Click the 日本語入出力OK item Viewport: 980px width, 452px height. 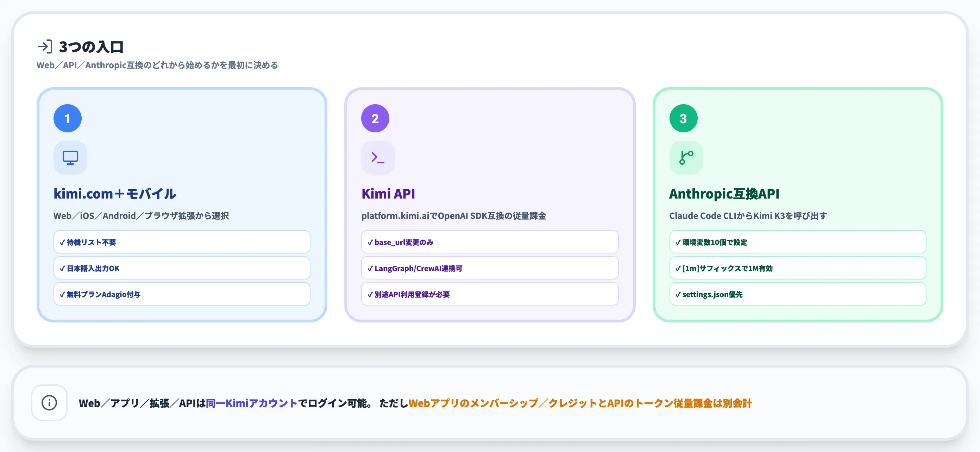point(182,268)
